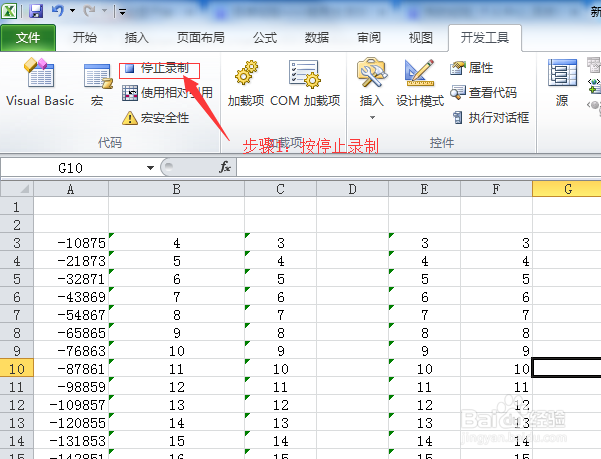Open the COM 加载项 dialog
This screenshot has width=601, height=459.
305,84
